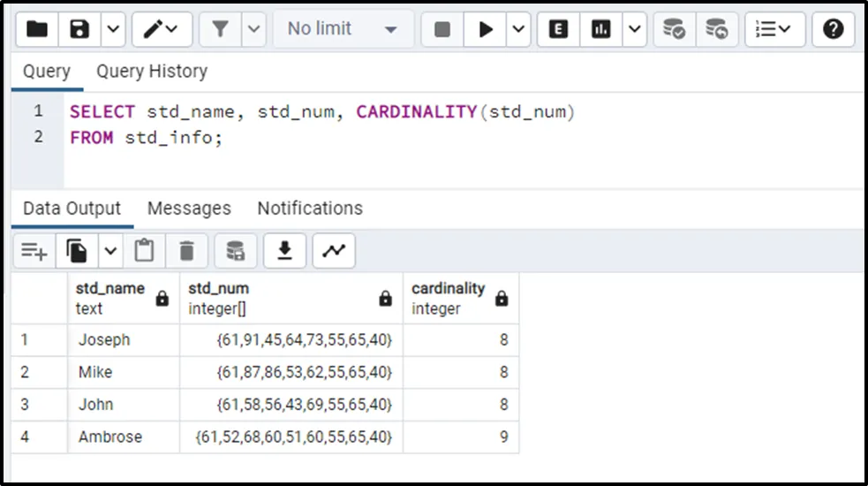Switch to the Messages tab
Image resolution: width=868 pixels, height=486 pixels.
(189, 209)
